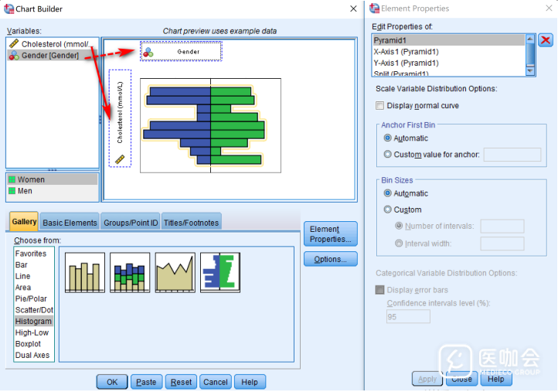Image resolution: width=558 pixels, height=392 pixels.
Task: Switch to Basic Elements tab
Action: tap(70, 223)
